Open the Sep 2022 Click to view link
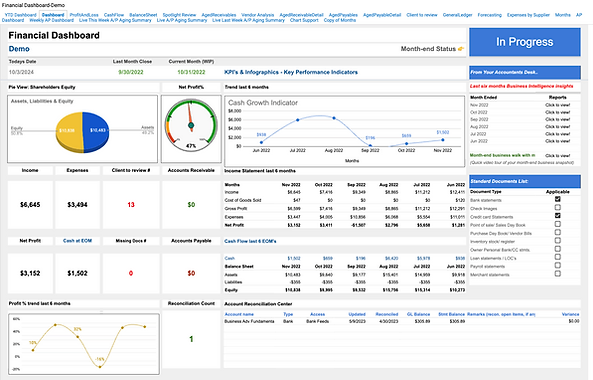Viewport: 593px width, 380px height. 557,119
